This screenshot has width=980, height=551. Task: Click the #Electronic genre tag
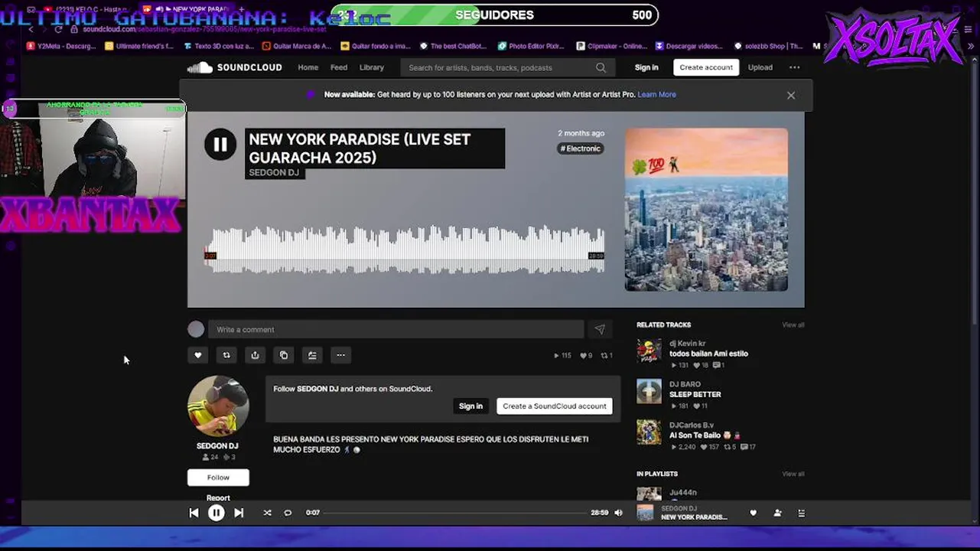pos(581,148)
